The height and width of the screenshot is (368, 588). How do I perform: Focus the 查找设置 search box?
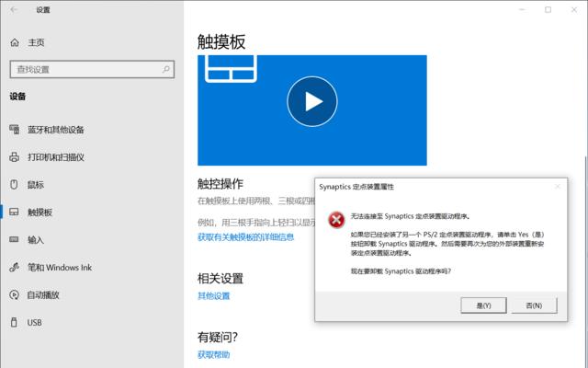pyautogui.click(x=92, y=70)
